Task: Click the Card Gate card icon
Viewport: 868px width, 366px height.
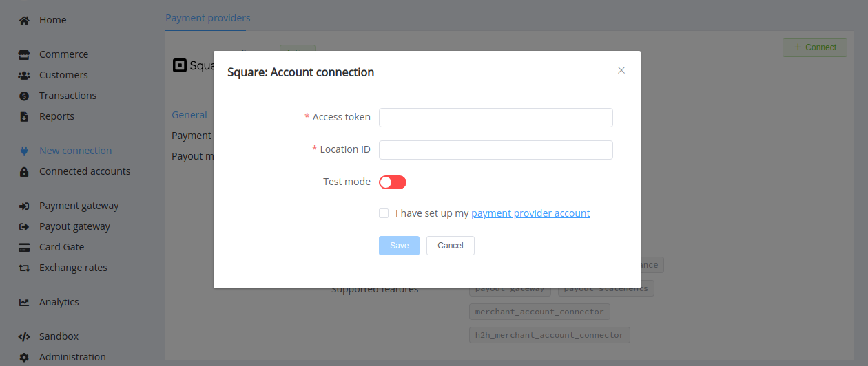Action: point(24,247)
